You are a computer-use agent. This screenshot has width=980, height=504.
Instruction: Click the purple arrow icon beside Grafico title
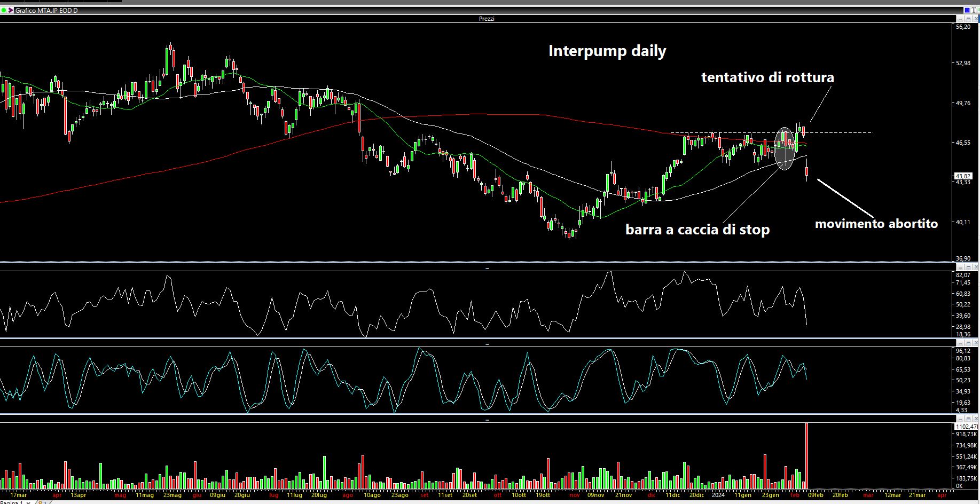click(x=11, y=11)
